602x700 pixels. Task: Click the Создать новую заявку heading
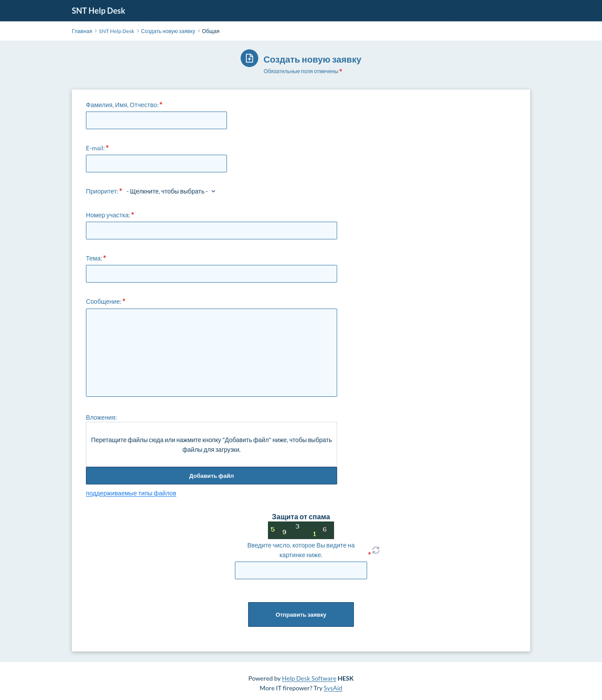(x=312, y=60)
